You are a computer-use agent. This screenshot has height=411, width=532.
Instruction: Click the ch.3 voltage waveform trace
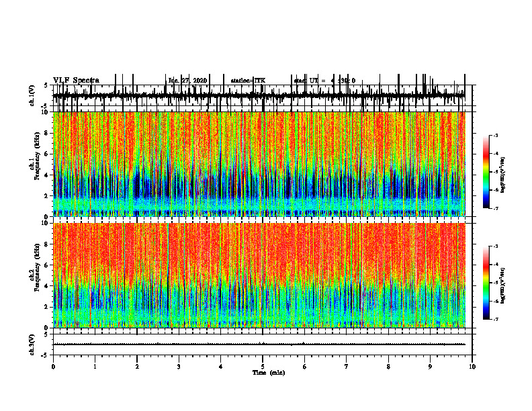coord(259,345)
